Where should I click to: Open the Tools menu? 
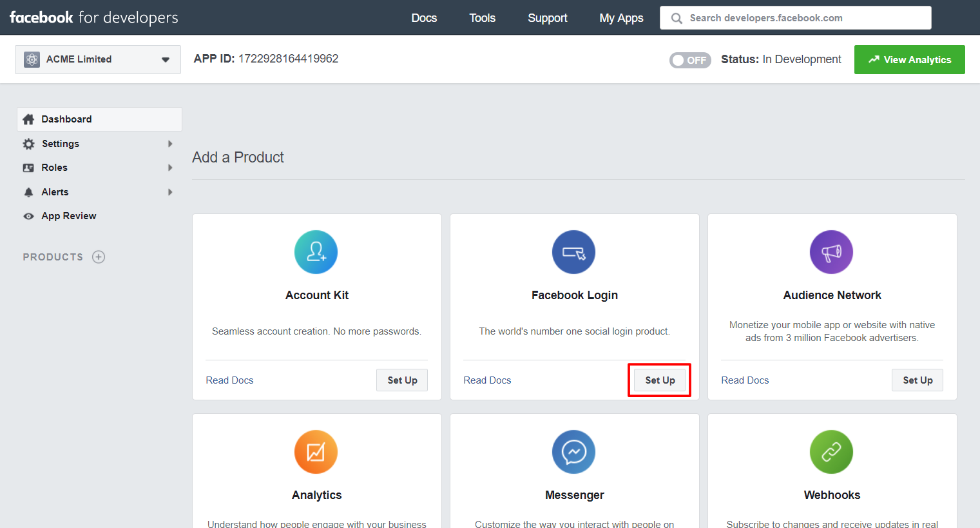coord(482,18)
